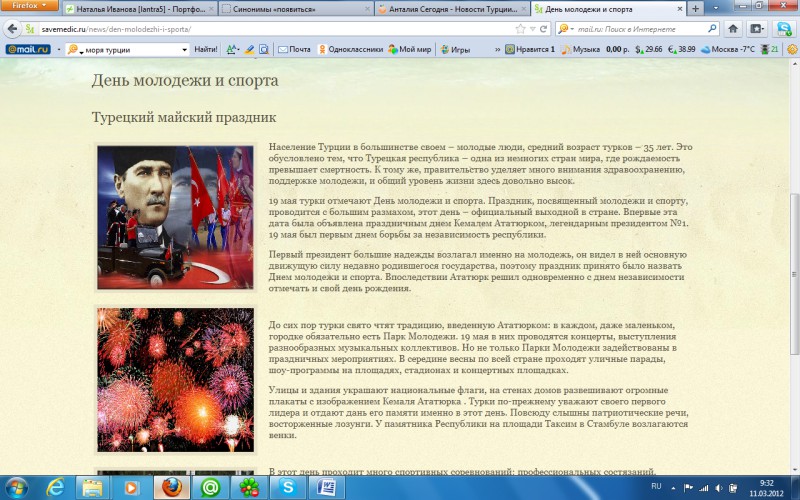The image size is (800, 500).
Task: Switch to the Наталья Иванова [lantra5] tab
Action: tap(141, 9)
